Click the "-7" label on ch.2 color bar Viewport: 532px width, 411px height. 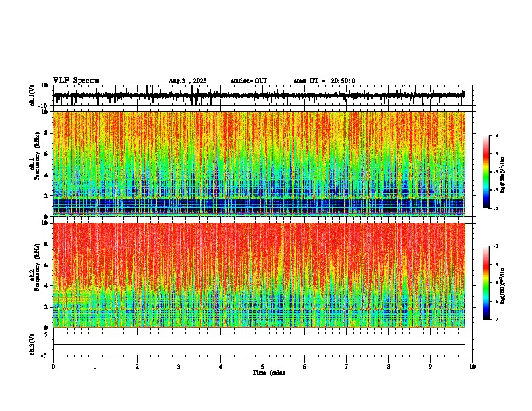[x=496, y=320]
